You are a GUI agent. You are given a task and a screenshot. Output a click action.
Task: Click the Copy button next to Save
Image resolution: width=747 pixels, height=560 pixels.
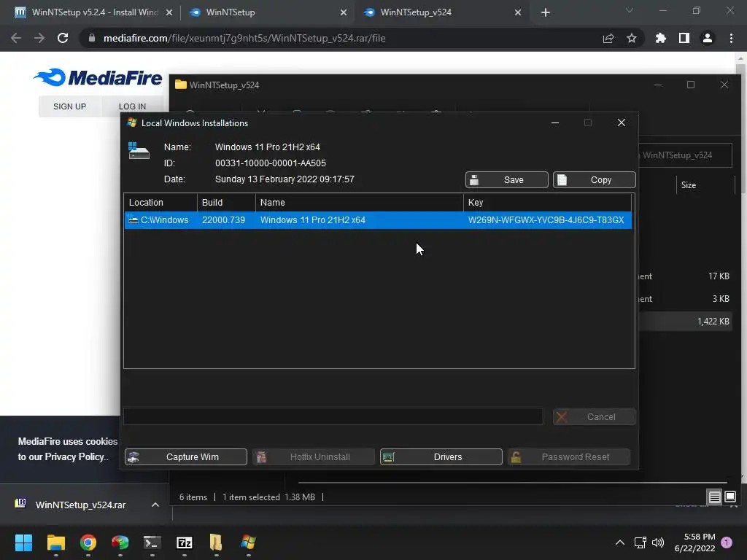[594, 179]
